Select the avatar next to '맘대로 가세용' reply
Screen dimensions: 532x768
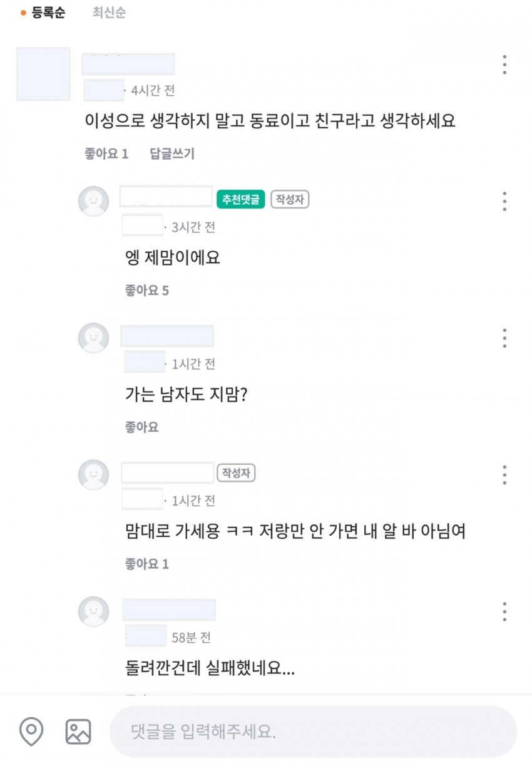pyautogui.click(x=93, y=475)
